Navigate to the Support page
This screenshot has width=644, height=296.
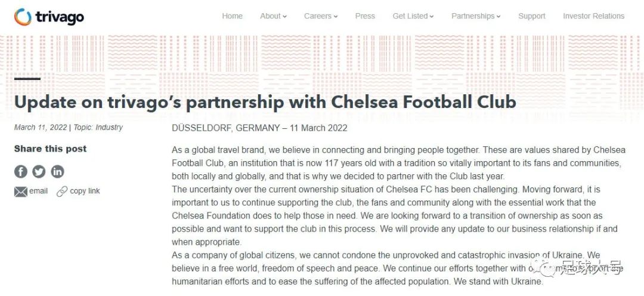(x=531, y=16)
